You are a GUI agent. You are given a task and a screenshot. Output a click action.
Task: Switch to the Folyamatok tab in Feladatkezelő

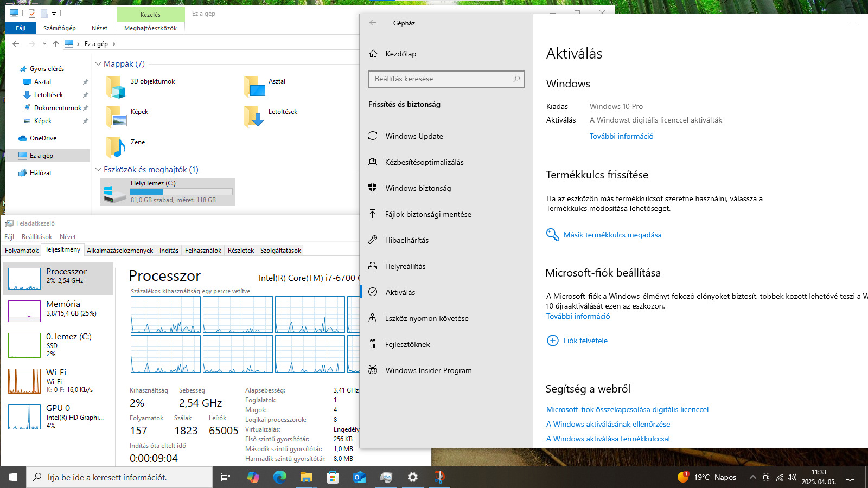pyautogui.click(x=22, y=251)
